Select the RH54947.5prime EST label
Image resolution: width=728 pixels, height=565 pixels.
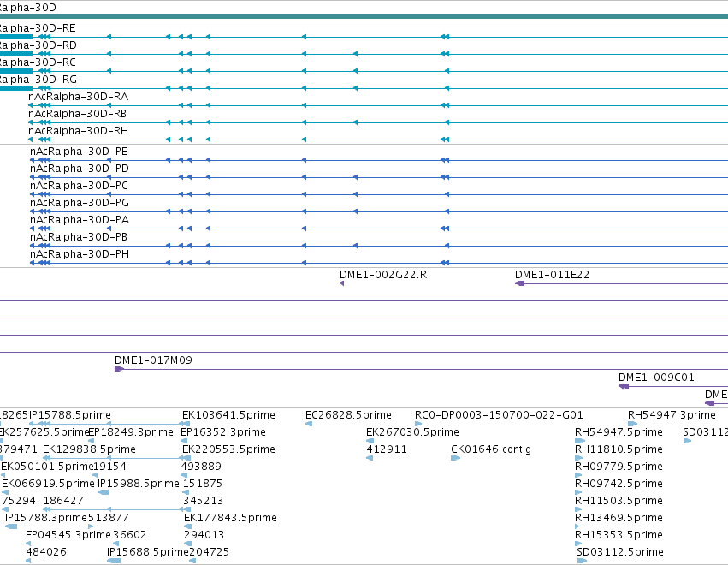[x=619, y=432]
